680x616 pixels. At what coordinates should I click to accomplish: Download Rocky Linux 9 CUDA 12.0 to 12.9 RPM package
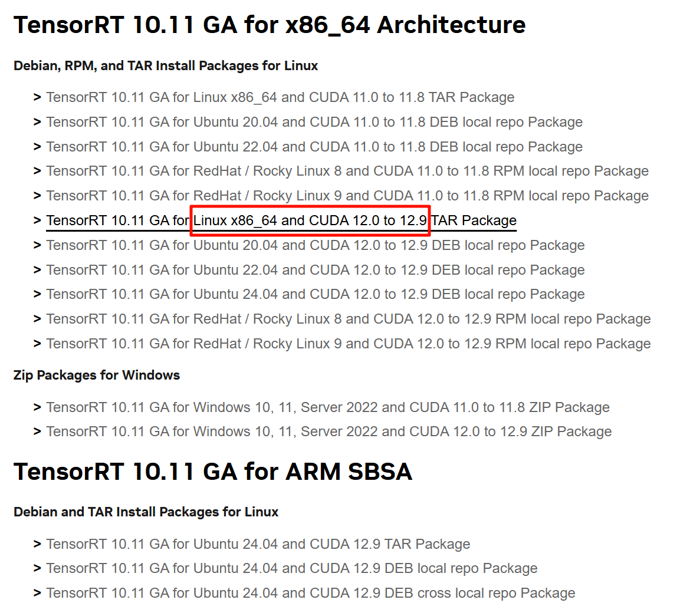tap(349, 344)
